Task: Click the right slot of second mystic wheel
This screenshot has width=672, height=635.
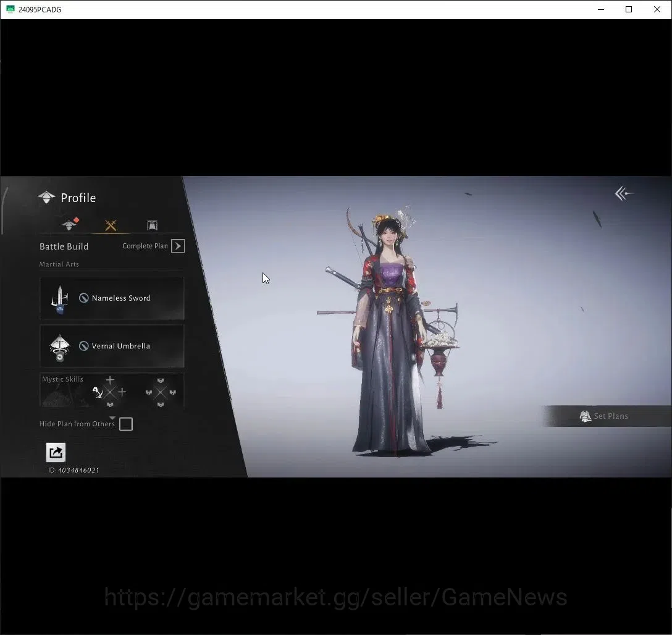Action: click(x=173, y=392)
